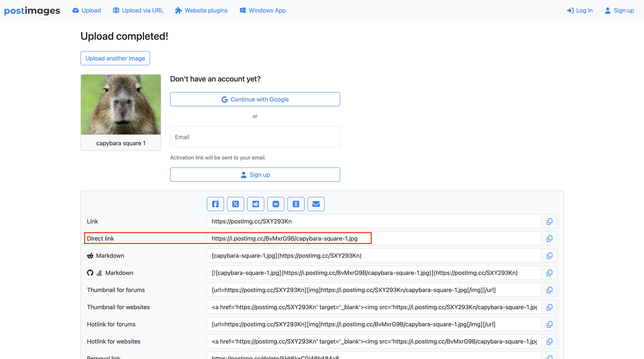The image size is (644, 359).
Task: Continue with Google sign-in
Action: [x=255, y=99]
